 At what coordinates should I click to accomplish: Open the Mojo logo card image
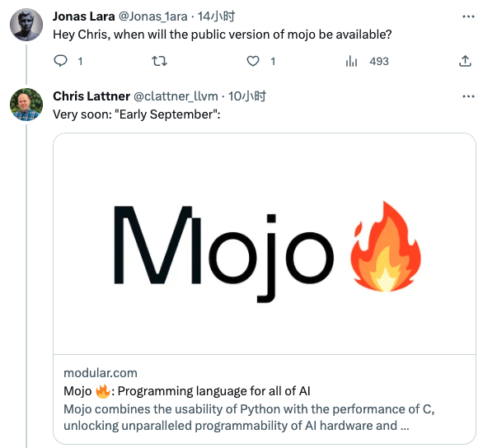coord(265,244)
